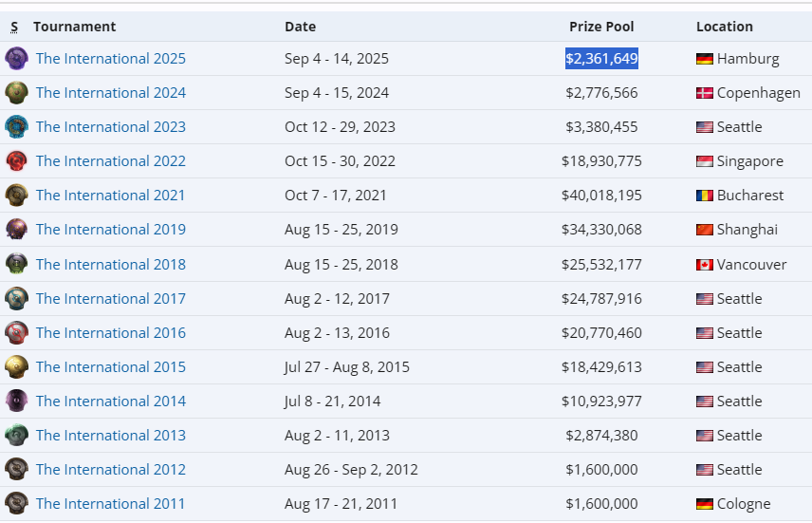Click the Date column header
Screen dimensions: 812x523
pos(300,27)
